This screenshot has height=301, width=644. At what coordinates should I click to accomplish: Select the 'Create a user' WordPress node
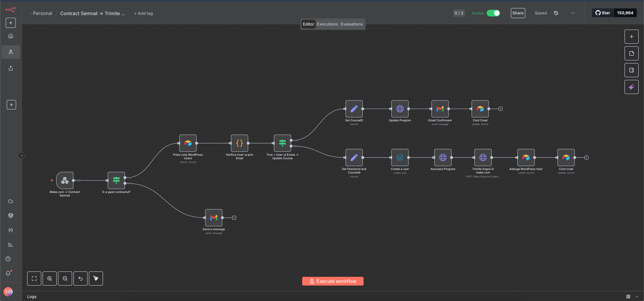(400, 157)
